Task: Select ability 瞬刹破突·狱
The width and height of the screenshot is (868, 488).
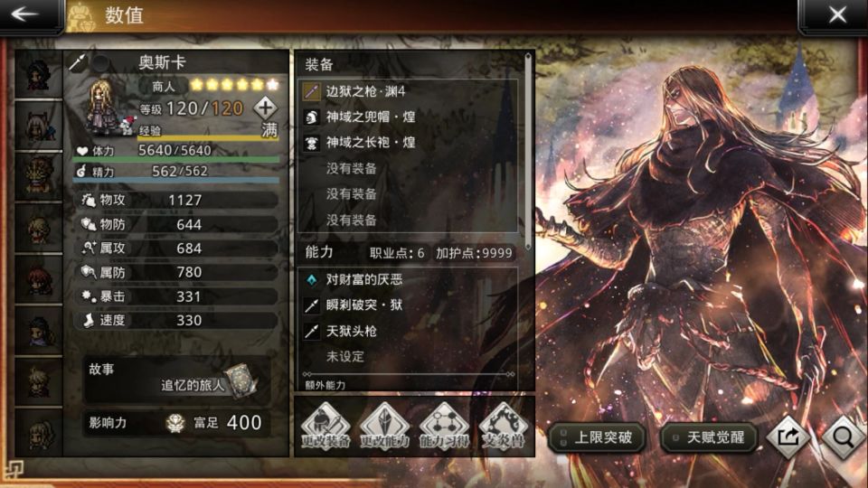Action: pos(409,305)
